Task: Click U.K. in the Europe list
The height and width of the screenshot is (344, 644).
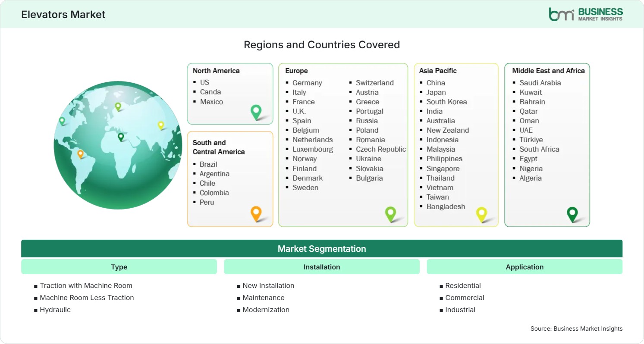Action: 299,111
